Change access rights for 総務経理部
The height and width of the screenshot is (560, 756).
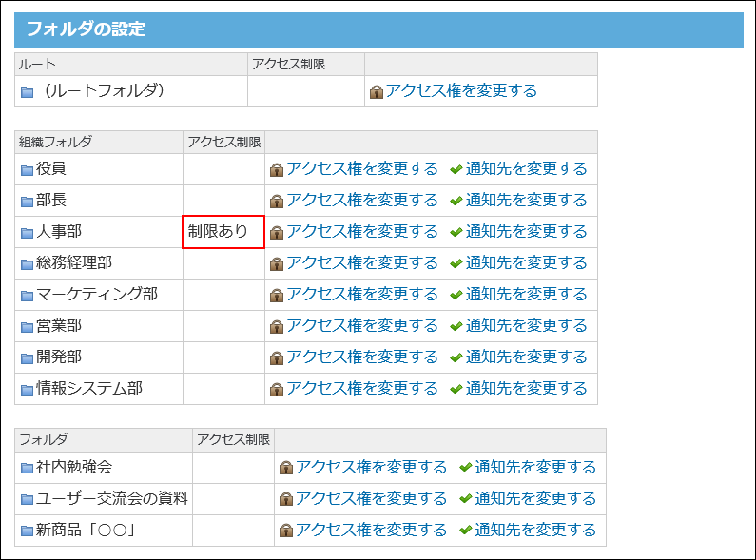coord(362,263)
